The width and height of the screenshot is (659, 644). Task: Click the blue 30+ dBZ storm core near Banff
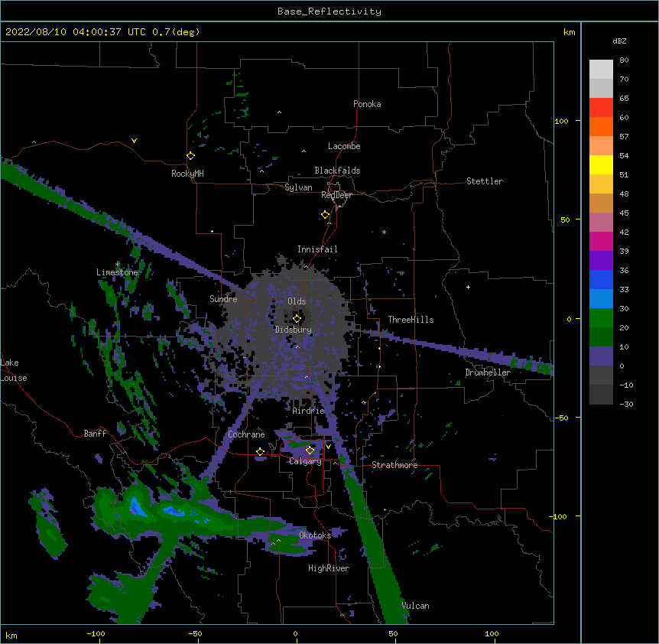pyautogui.click(x=137, y=506)
